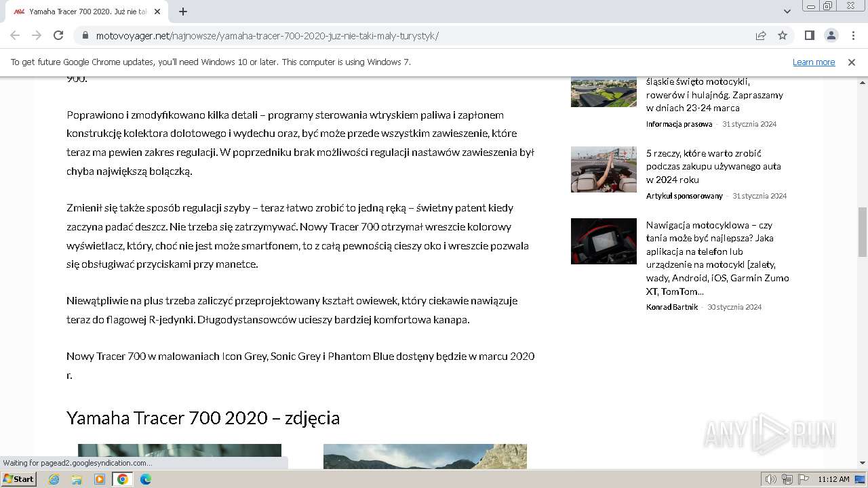
Task: Open the Windows Start menu
Action: click(x=18, y=479)
